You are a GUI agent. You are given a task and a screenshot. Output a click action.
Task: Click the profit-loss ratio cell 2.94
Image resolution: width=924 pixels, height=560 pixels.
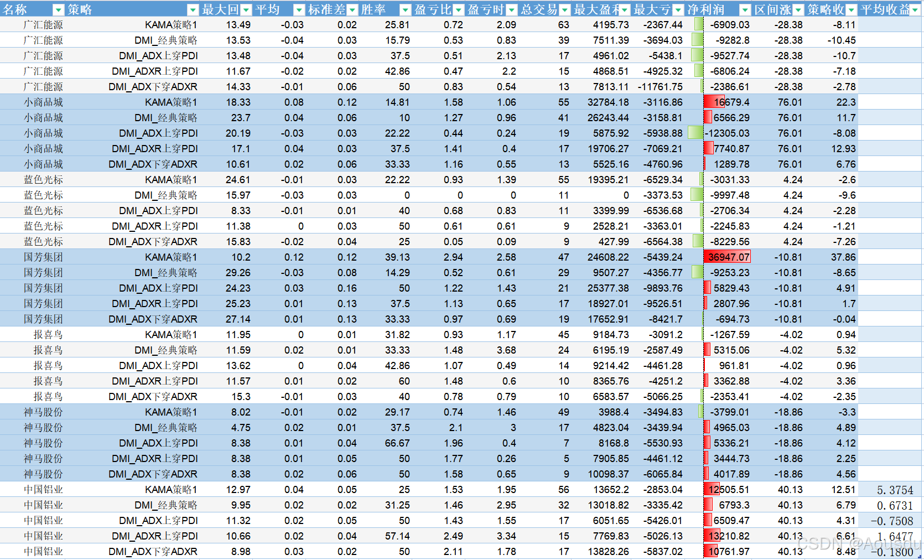click(439, 257)
